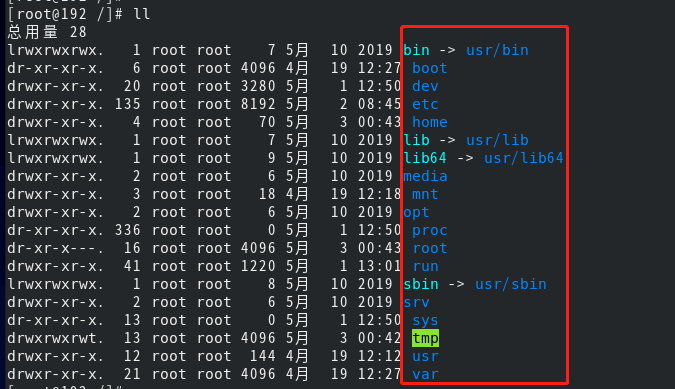This screenshot has width=675, height=389.
Task: Click the mnt directory name
Action: tap(425, 194)
